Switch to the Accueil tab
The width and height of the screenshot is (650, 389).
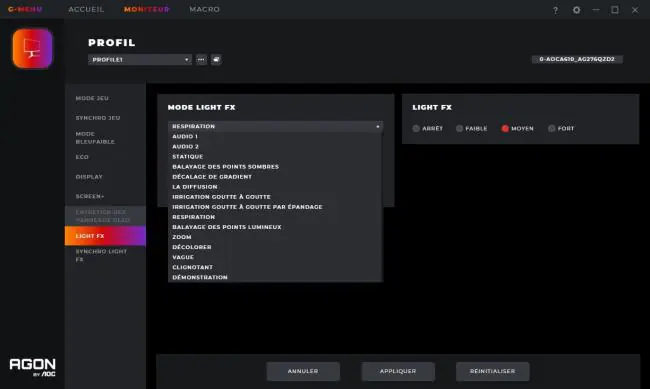tap(86, 9)
